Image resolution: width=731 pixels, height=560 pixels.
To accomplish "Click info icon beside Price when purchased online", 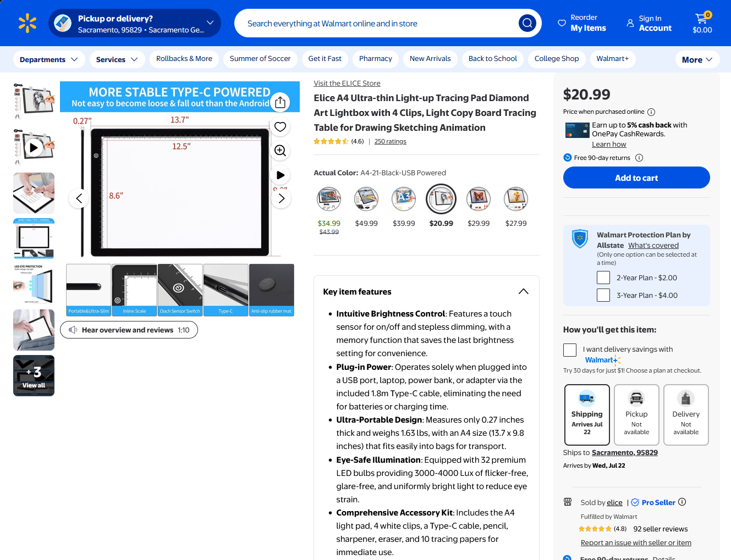I will 651,112.
